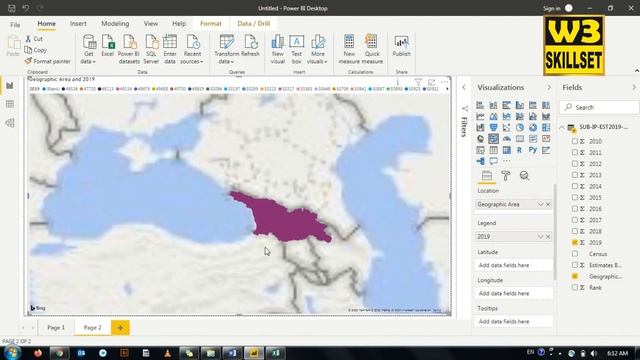Click the Get data icon
Screen dimensions: 640x360
pos(89,42)
